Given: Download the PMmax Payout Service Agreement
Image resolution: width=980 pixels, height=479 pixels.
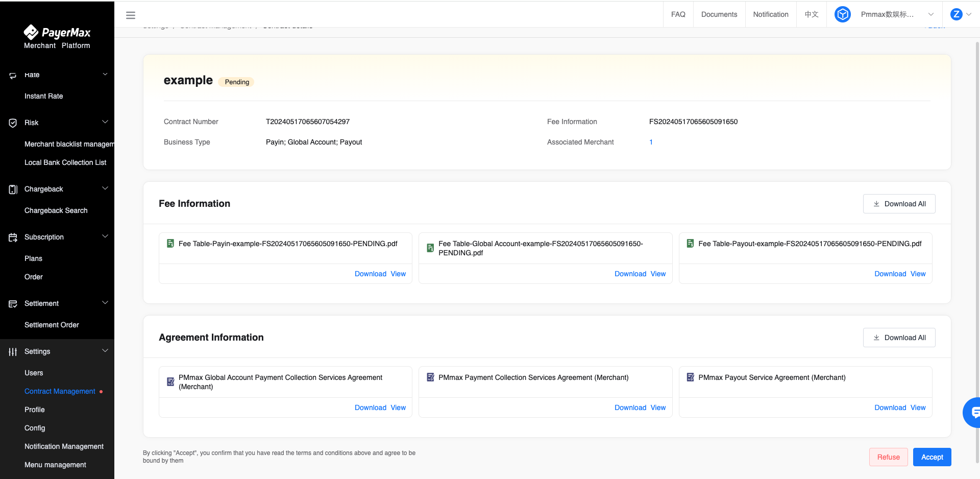Looking at the screenshot, I should point(890,408).
